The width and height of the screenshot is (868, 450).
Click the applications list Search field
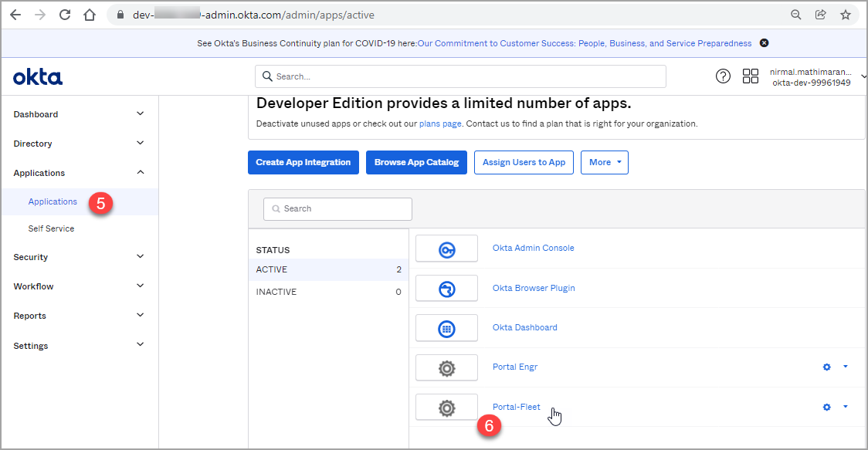(x=337, y=208)
